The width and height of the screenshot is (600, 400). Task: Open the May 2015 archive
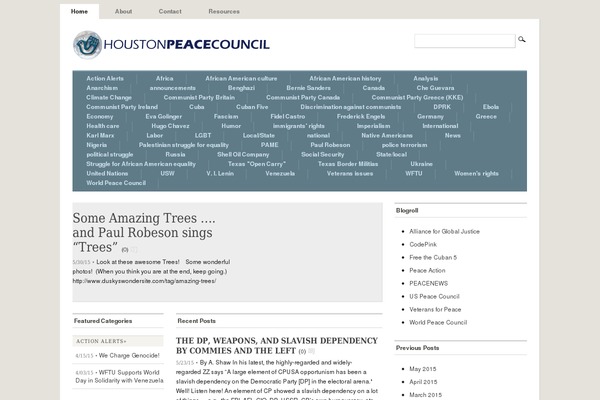point(422,369)
